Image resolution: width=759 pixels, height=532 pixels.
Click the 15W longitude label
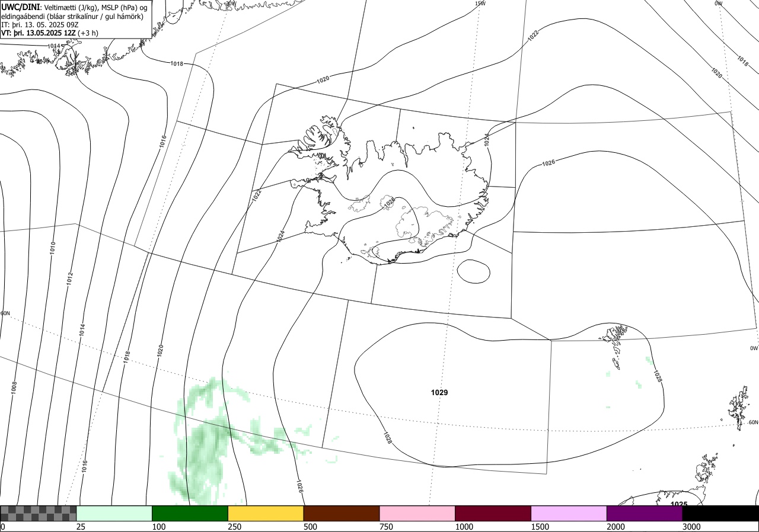click(480, 4)
